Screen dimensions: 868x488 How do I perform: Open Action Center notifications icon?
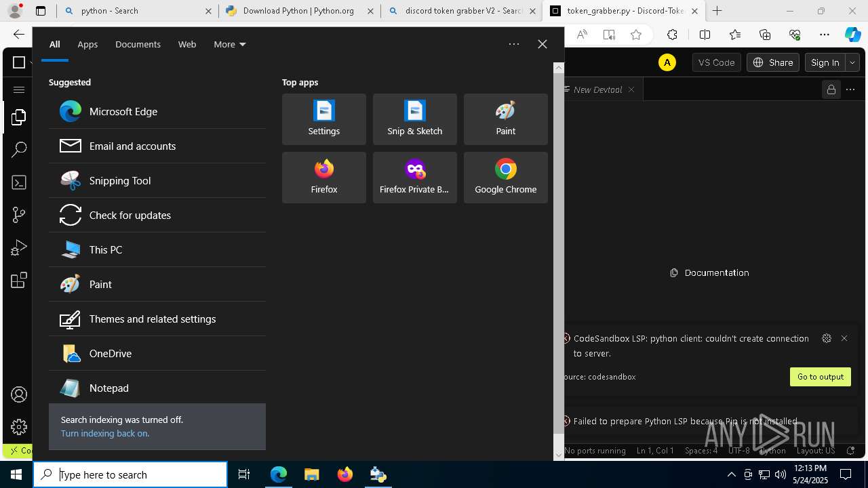point(846,474)
